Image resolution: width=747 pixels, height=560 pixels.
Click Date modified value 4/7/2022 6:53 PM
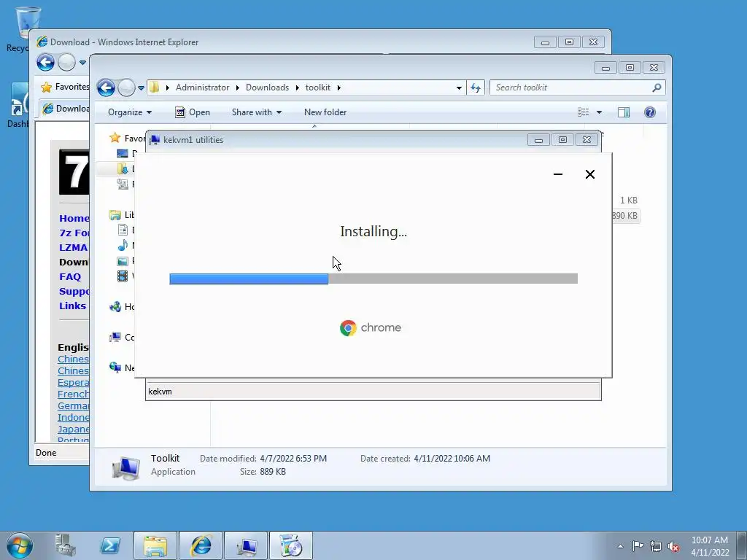pyautogui.click(x=293, y=459)
